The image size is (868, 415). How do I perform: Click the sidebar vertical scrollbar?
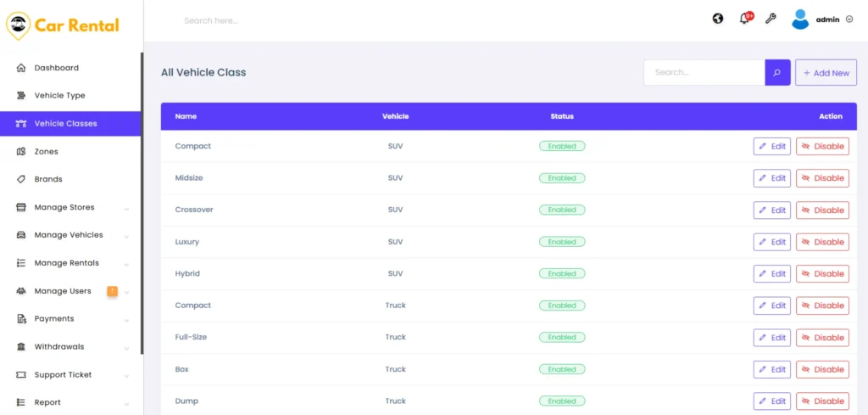coord(142,204)
